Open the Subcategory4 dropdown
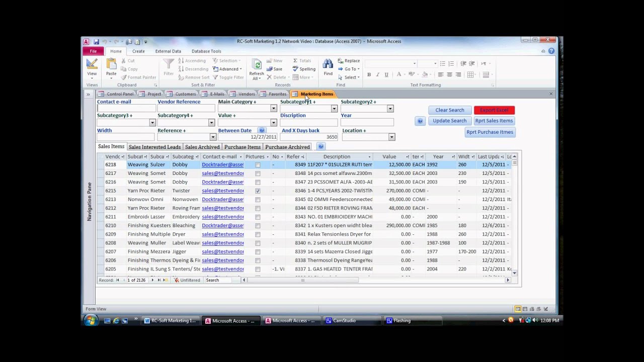The image size is (644, 362). point(211,123)
